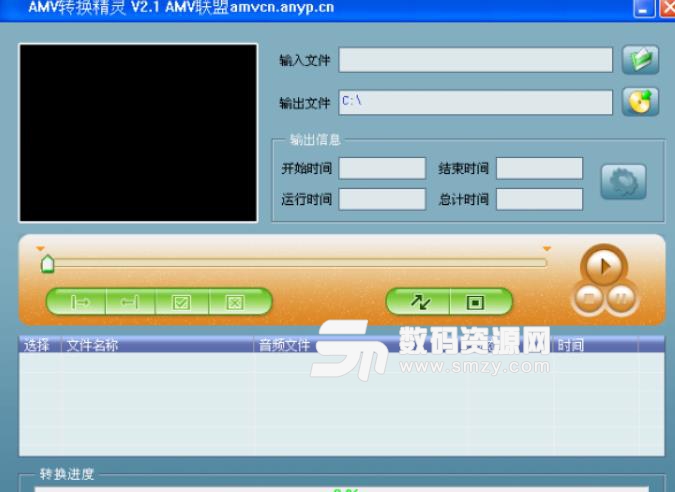Minimize the AMV converter window
Viewport: 675px width, 492px height.
tap(644, 9)
